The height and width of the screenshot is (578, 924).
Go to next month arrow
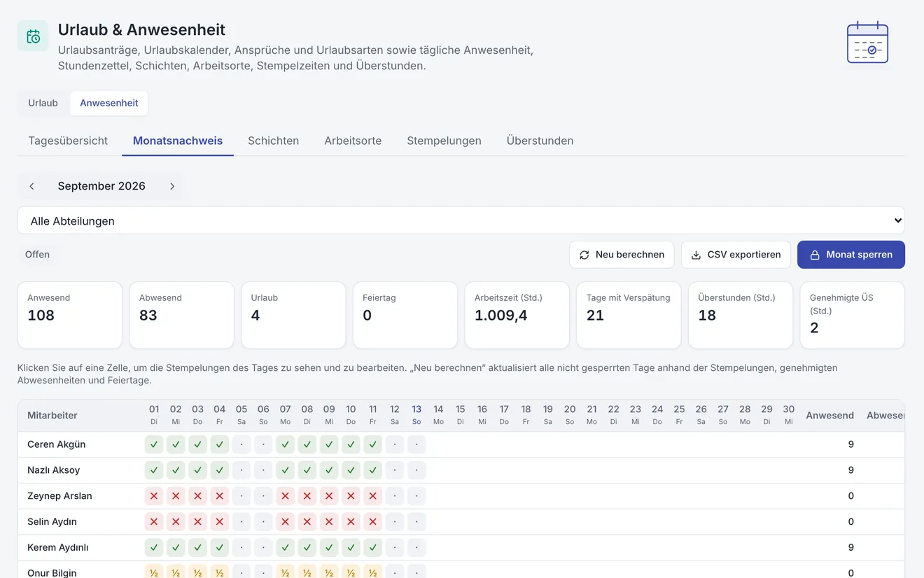tap(172, 186)
